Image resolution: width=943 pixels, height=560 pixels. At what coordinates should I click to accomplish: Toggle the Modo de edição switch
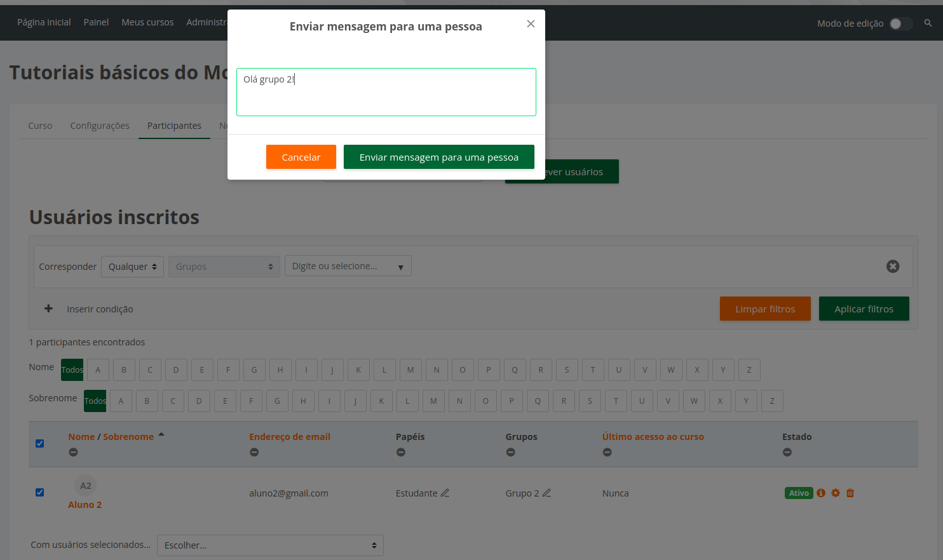(900, 22)
